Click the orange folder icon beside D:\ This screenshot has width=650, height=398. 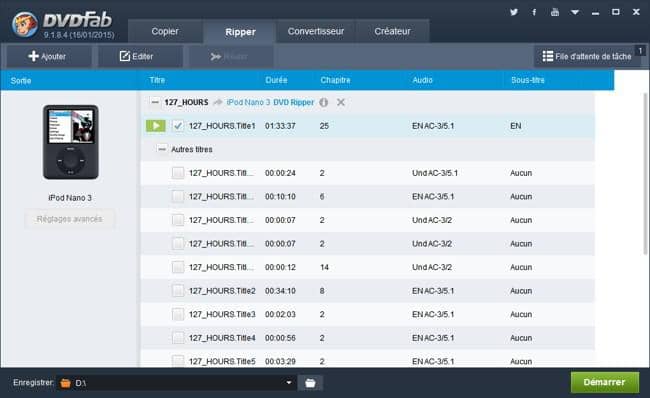65,383
